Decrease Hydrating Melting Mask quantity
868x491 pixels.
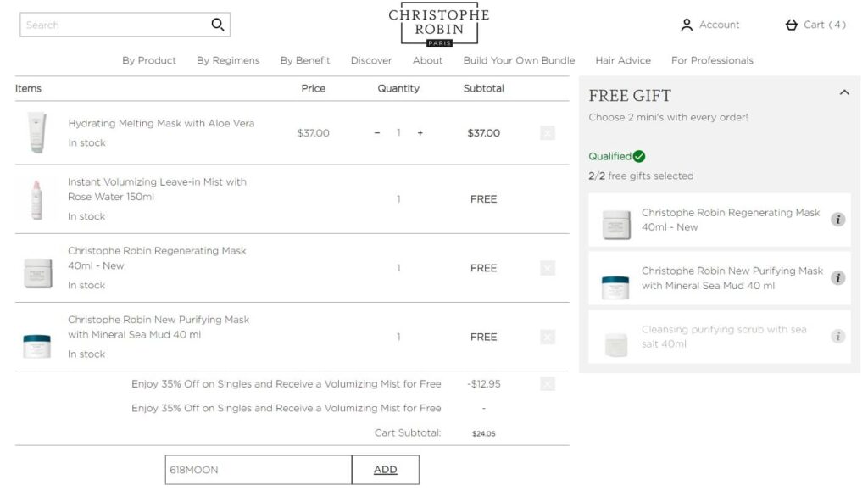coord(377,133)
